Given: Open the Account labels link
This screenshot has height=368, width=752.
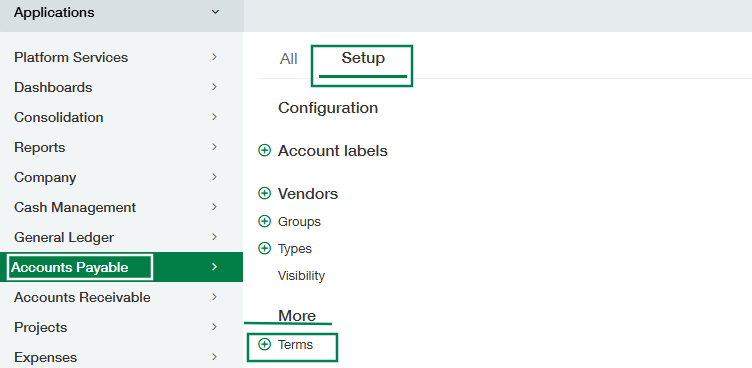Looking at the screenshot, I should pyautogui.click(x=333, y=151).
